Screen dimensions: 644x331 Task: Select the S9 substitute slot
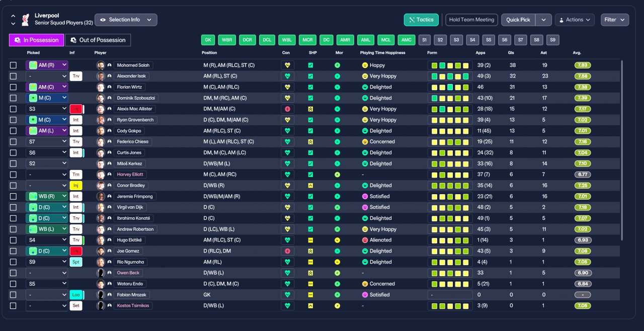pos(553,40)
